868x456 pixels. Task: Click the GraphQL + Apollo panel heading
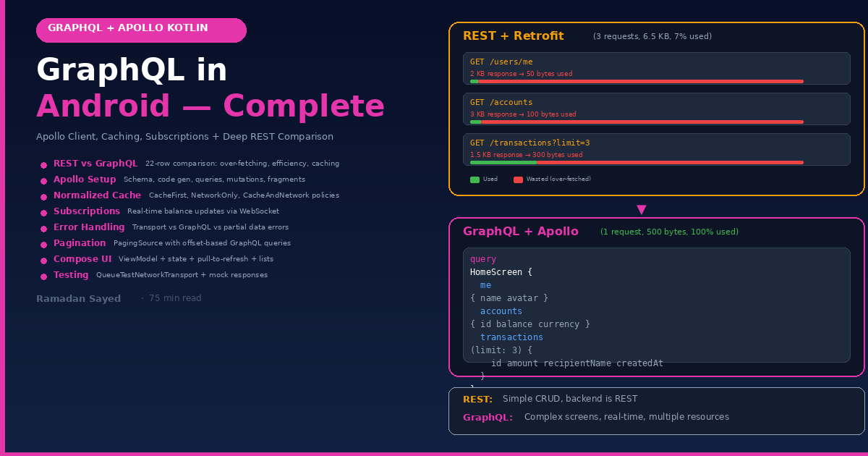520,232
